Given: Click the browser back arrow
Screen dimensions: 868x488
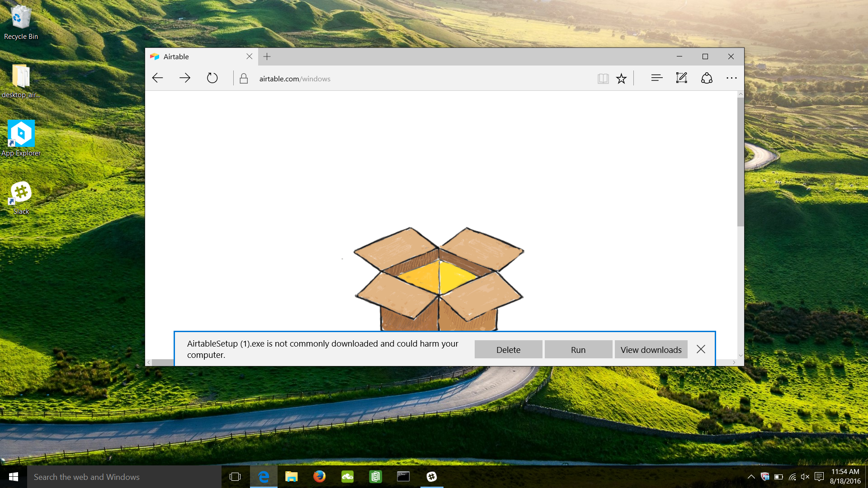Looking at the screenshot, I should [x=157, y=78].
